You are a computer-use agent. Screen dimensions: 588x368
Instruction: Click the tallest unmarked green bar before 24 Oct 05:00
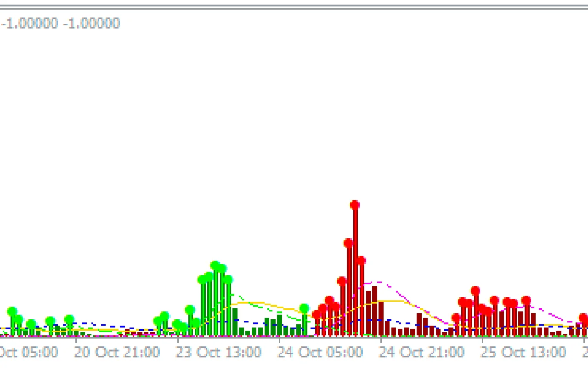coord(235,321)
